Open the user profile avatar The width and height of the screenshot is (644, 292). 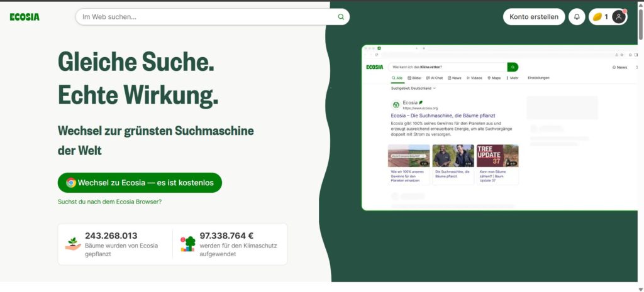pos(619,17)
